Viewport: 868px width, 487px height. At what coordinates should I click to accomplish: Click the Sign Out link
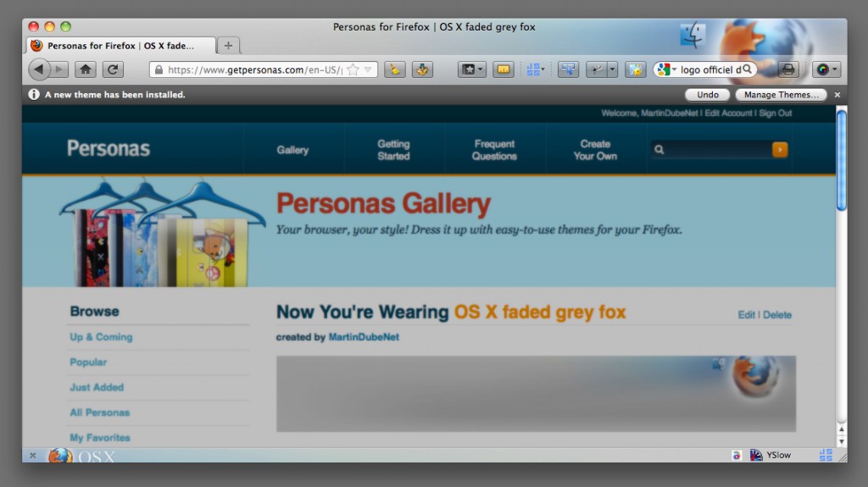[x=775, y=113]
